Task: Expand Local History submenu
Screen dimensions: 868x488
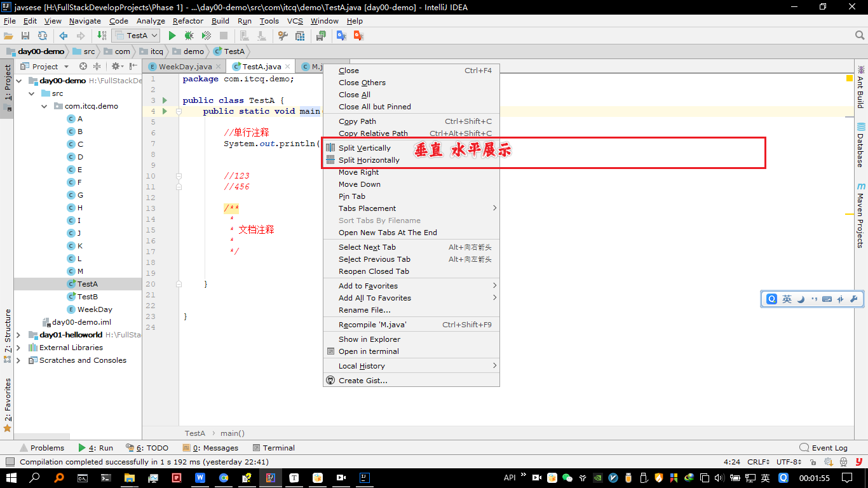Action: 411,366
